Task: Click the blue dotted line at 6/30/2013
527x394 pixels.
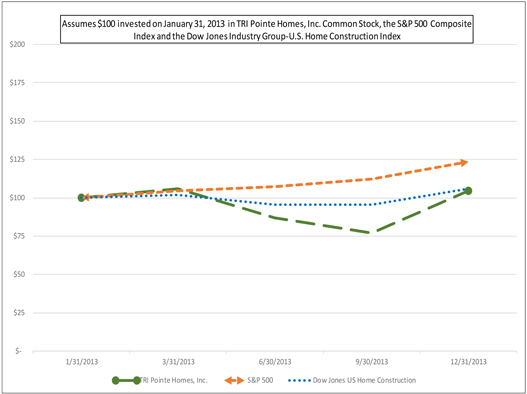Action: pyautogui.click(x=275, y=204)
